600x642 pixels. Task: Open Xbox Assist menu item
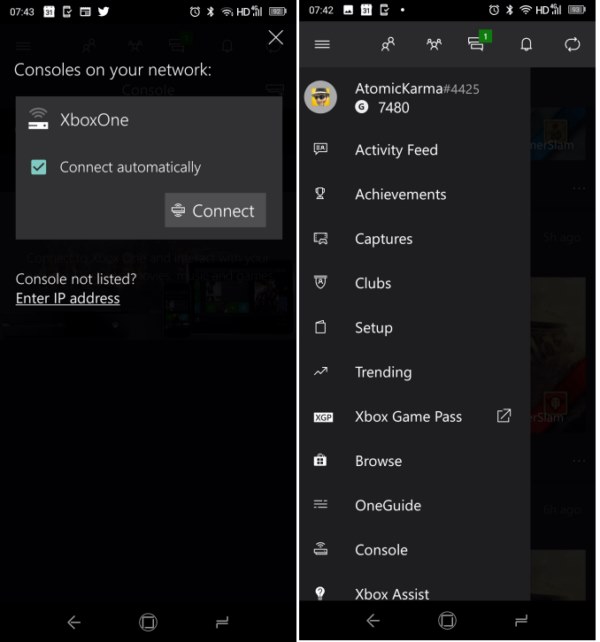414,593
